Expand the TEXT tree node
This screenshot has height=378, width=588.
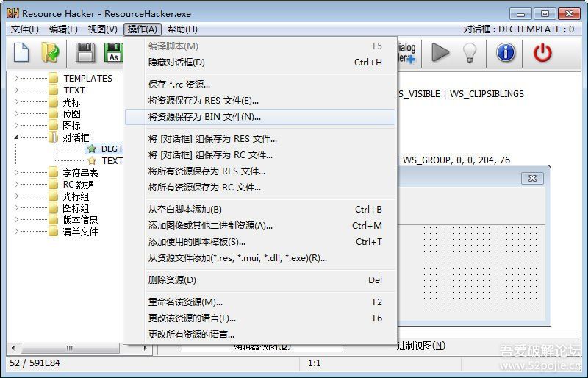[16, 90]
